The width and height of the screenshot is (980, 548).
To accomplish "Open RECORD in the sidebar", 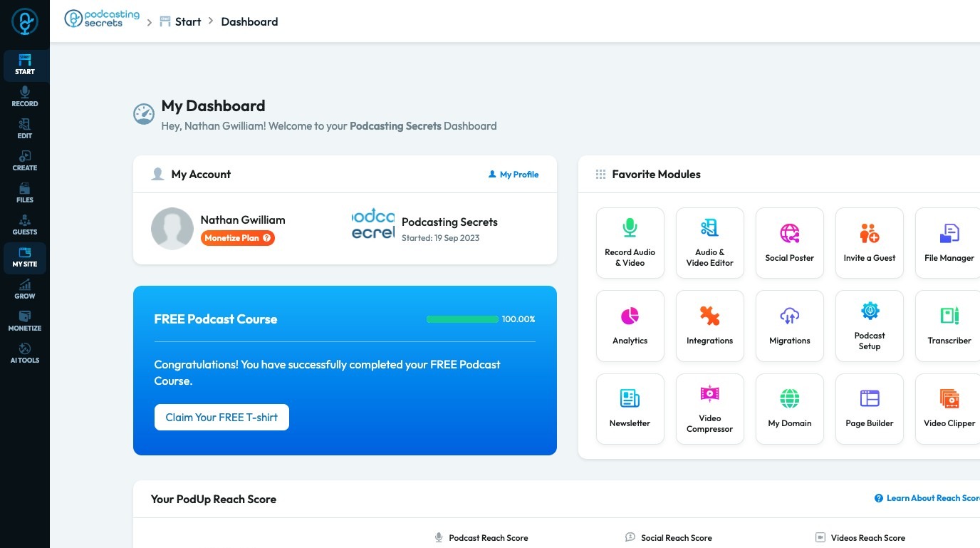I will click(x=25, y=98).
